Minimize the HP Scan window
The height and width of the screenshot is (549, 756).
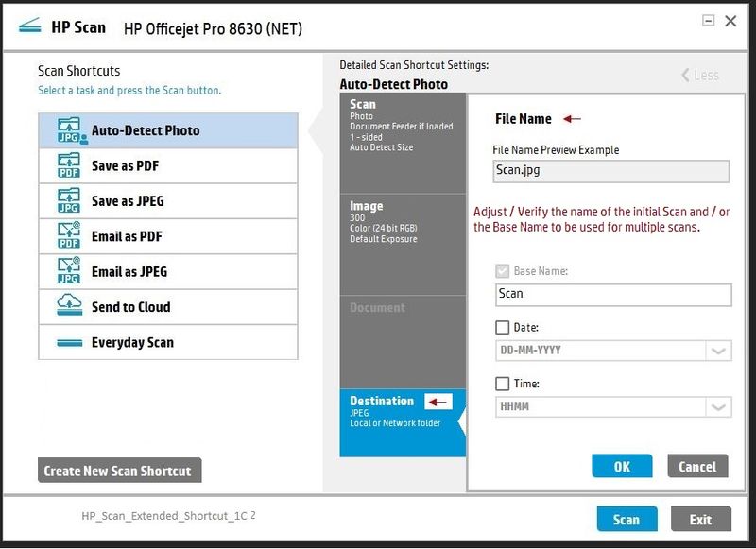(708, 20)
